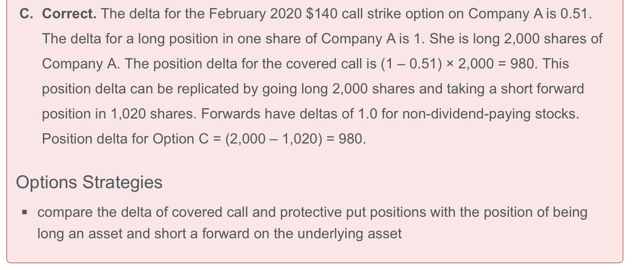Click "She is long 2,000 shares of"

[x=516, y=39]
